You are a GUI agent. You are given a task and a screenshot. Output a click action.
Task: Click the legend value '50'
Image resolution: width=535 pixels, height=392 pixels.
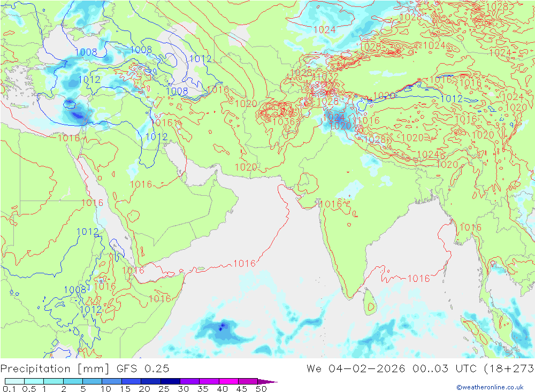261,389
